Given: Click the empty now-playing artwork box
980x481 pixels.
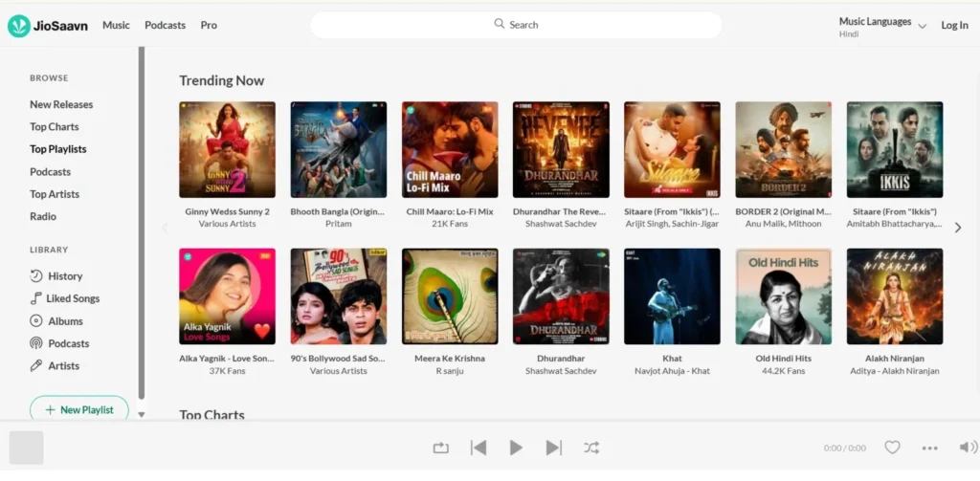Looking at the screenshot, I should pos(26,448).
